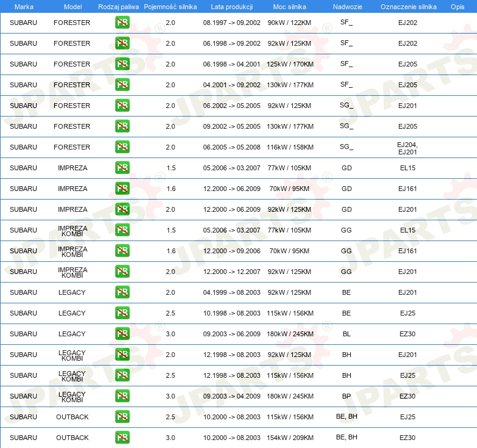Select the '116kW / 158KM' power cell
The width and height of the screenshot is (477, 448).
290,147
